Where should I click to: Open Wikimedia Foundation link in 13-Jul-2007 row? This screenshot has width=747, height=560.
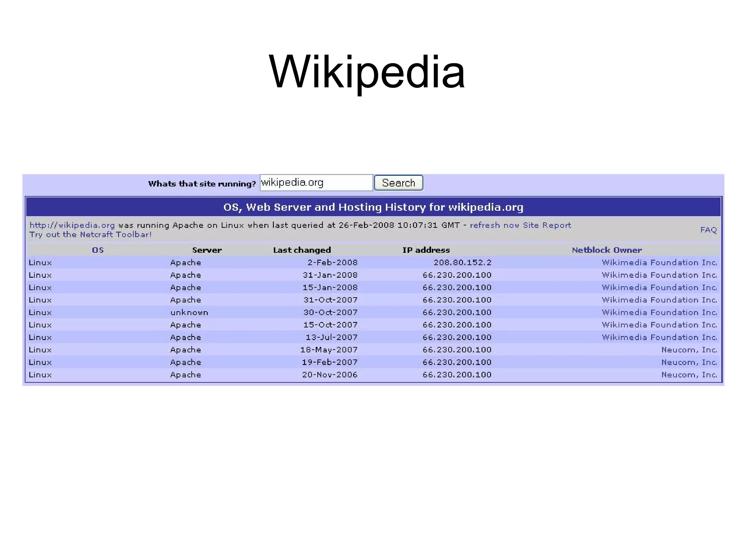pyautogui.click(x=659, y=337)
